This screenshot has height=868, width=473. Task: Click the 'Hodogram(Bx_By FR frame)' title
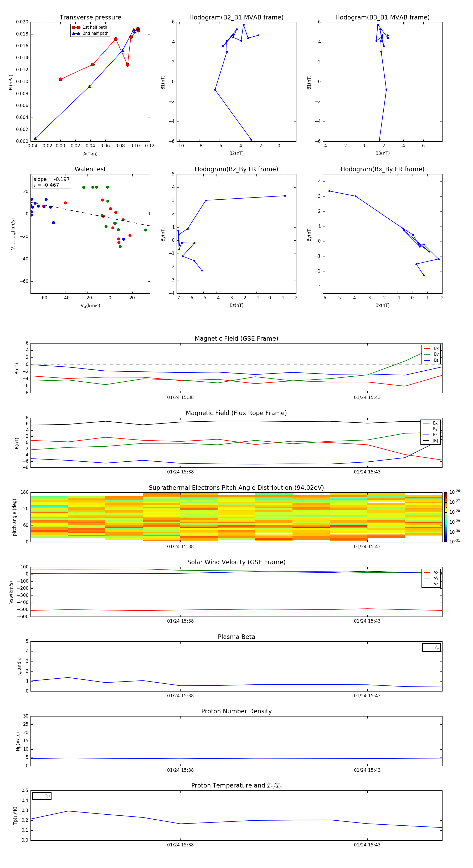click(382, 169)
